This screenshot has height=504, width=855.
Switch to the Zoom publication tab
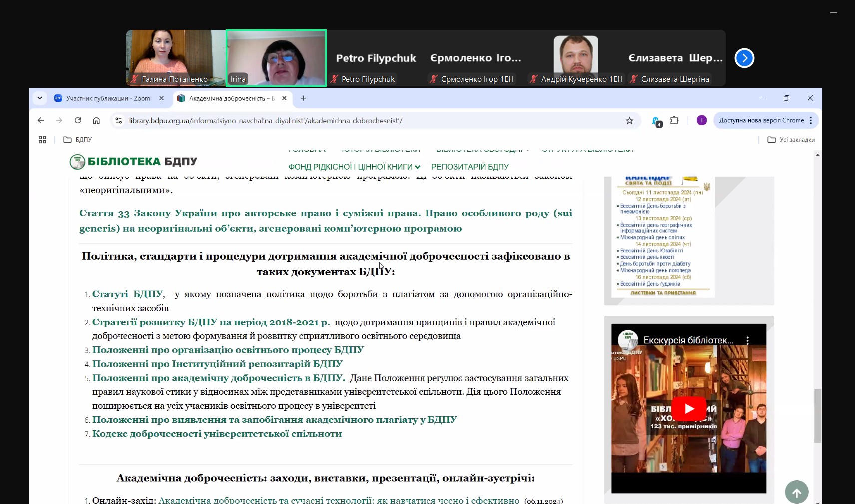click(108, 98)
